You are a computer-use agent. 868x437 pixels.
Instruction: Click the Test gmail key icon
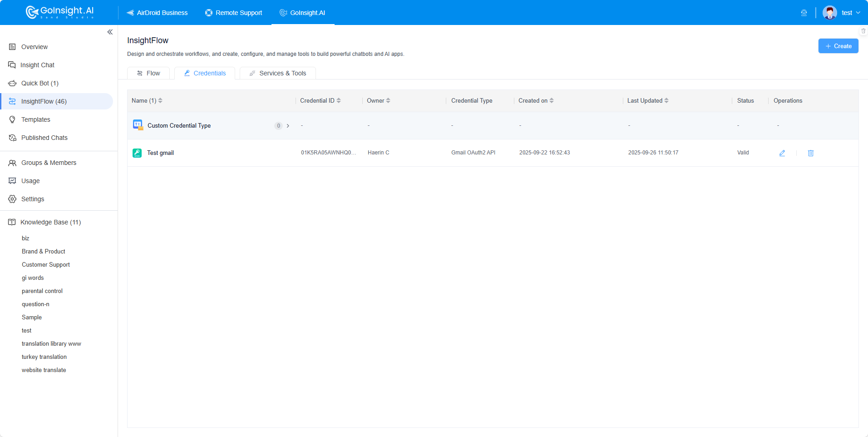click(137, 153)
